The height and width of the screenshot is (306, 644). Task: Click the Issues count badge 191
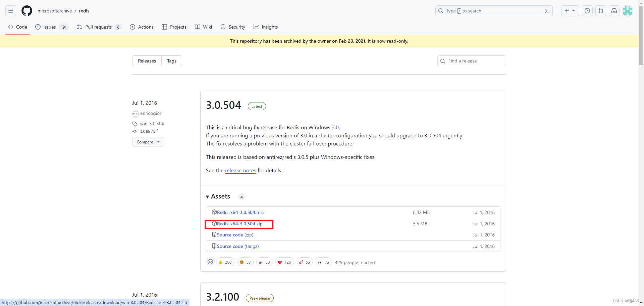click(64, 27)
